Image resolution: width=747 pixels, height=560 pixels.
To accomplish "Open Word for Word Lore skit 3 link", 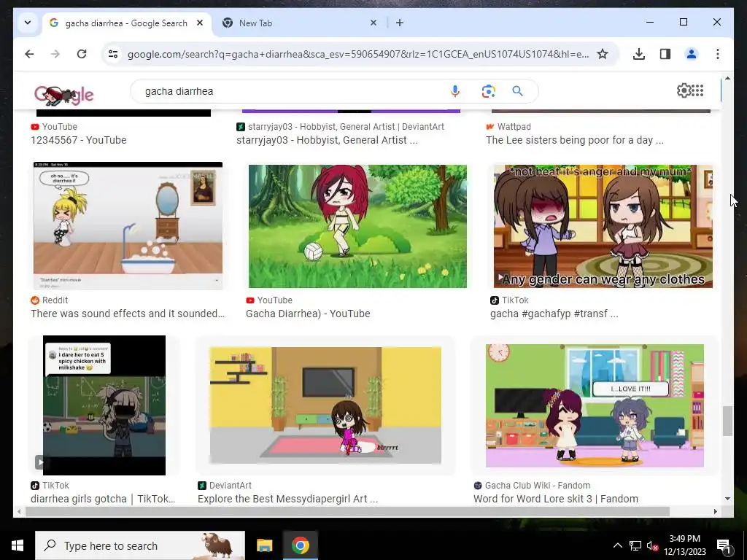I will point(556,499).
